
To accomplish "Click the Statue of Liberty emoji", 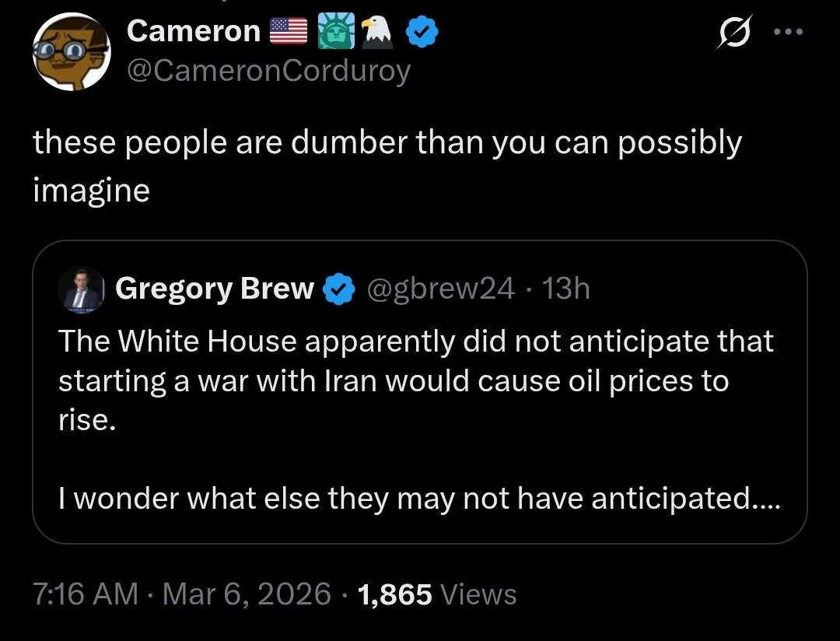I will pos(337,31).
